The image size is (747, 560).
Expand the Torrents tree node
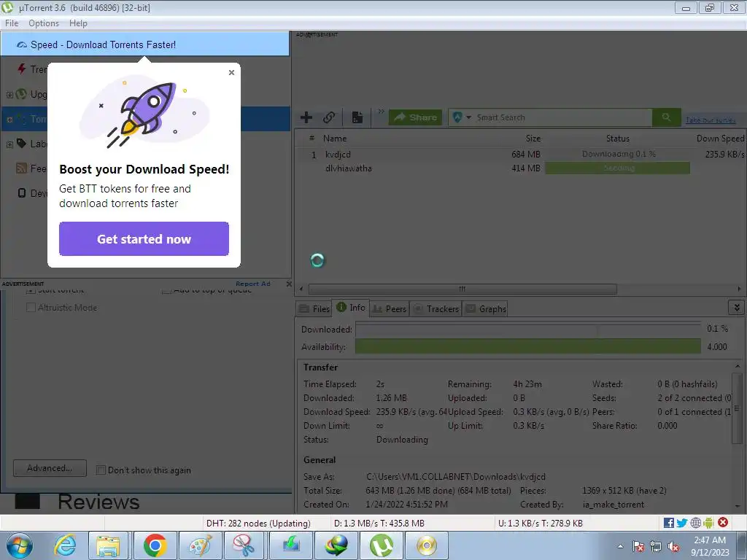(x=9, y=119)
